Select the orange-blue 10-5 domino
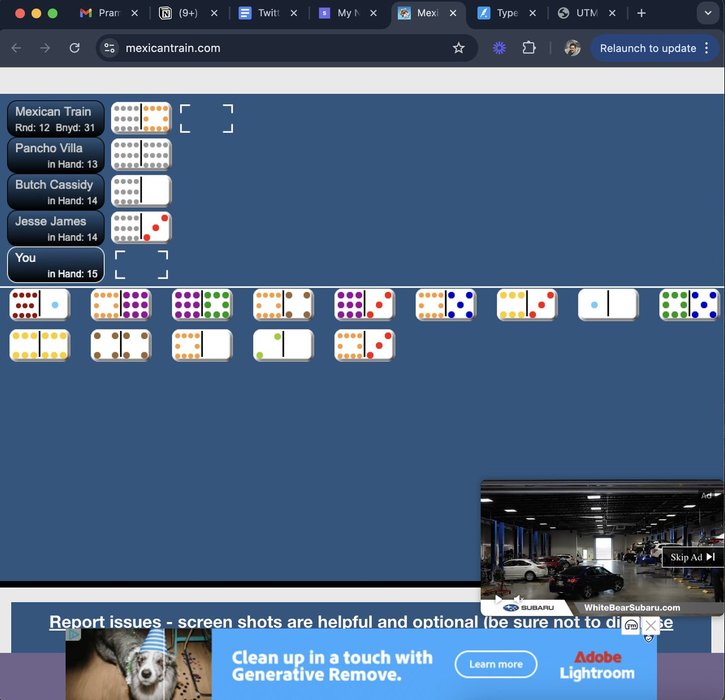This screenshot has height=700, width=725. pos(446,305)
